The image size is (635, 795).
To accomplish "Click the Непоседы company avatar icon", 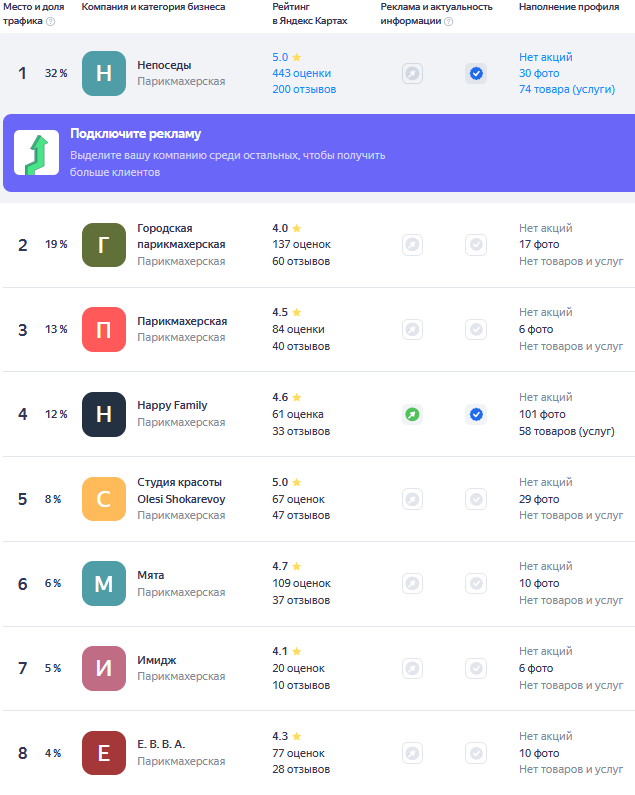I will [x=104, y=74].
